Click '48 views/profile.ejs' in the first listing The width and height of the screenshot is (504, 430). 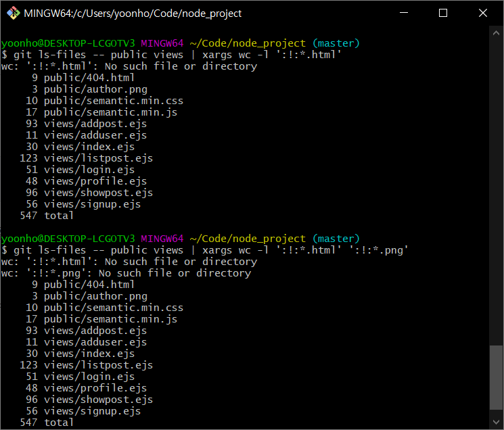(86, 181)
